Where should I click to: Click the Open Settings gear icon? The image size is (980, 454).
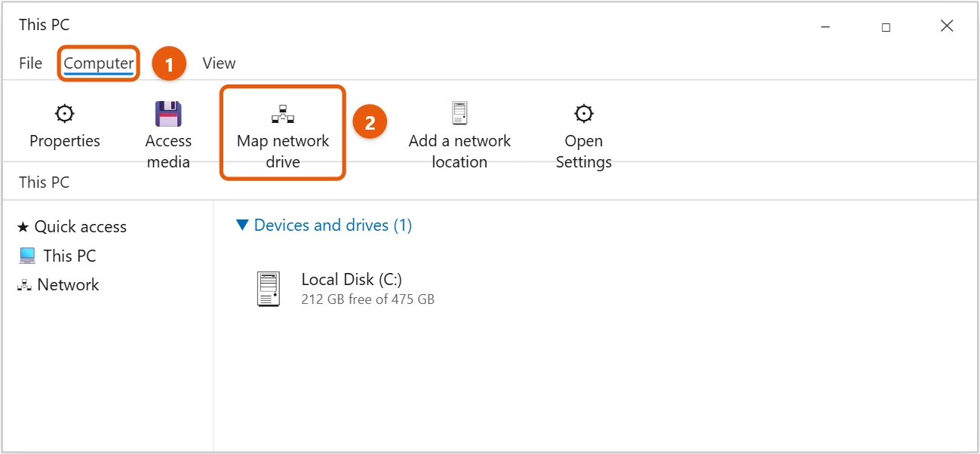tap(583, 114)
